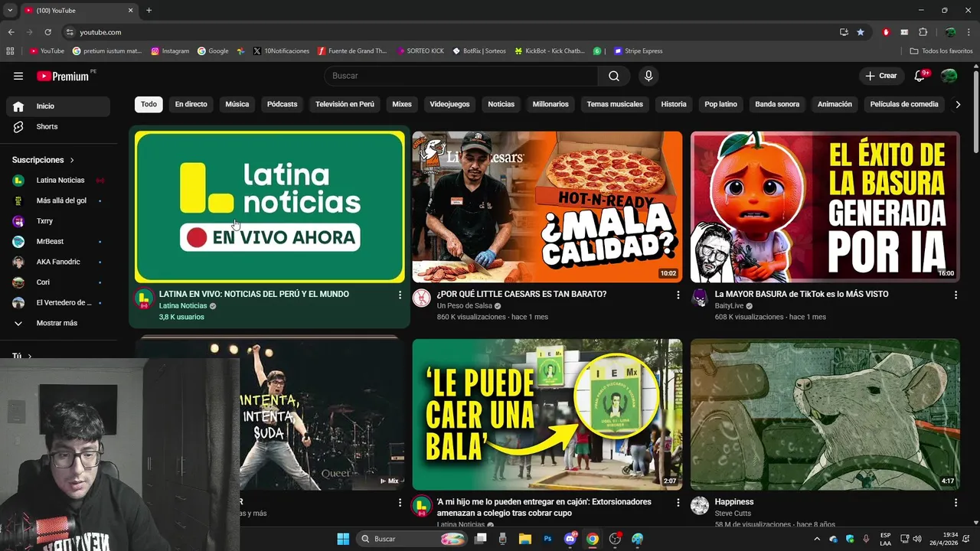Open Discord from the taskbar
This screenshot has width=980, height=551.
tap(570, 539)
